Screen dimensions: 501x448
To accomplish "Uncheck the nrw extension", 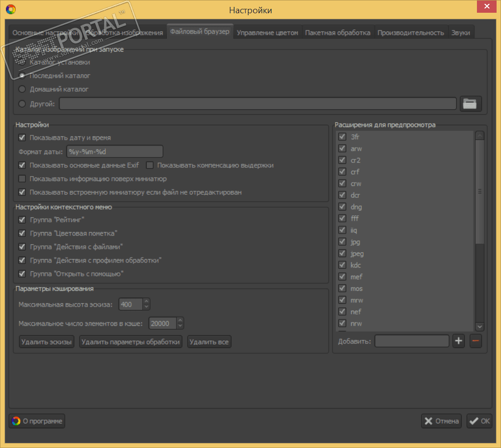I will pyautogui.click(x=342, y=323).
